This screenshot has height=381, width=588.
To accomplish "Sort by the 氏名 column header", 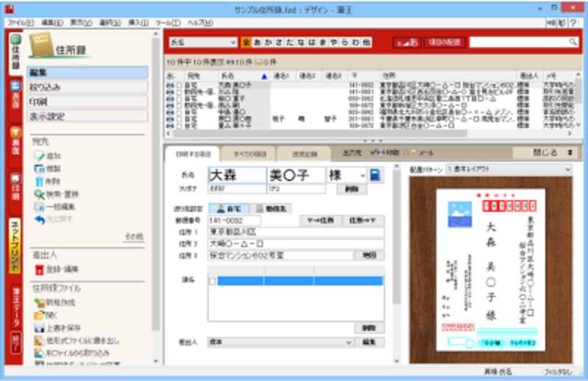I will coord(243,76).
